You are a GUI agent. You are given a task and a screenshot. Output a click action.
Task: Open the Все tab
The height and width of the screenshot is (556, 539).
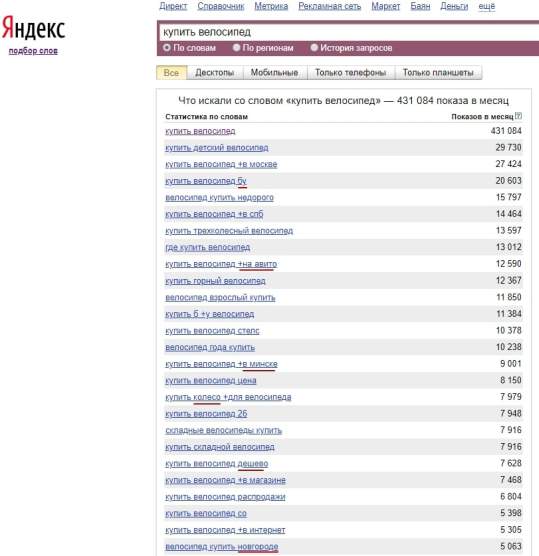click(x=171, y=73)
